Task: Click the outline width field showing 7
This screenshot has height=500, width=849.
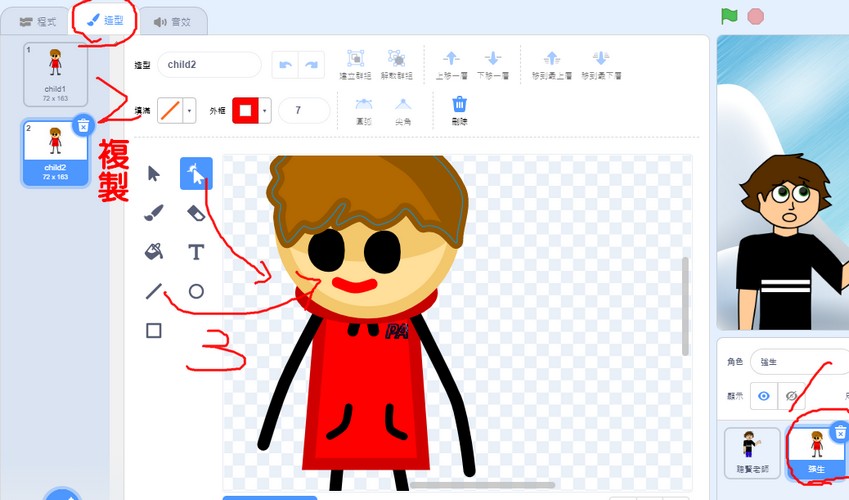Action: click(x=304, y=111)
